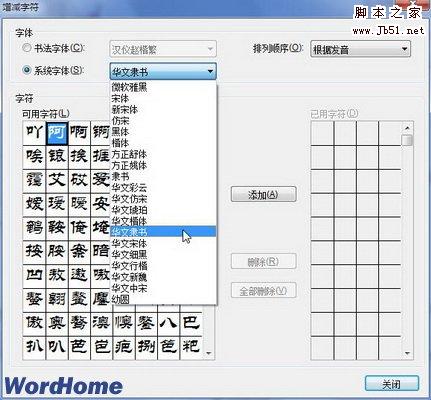The width and height of the screenshot is (431, 400).
Task: Choose 新宋体 from the font list
Action: click(163, 109)
